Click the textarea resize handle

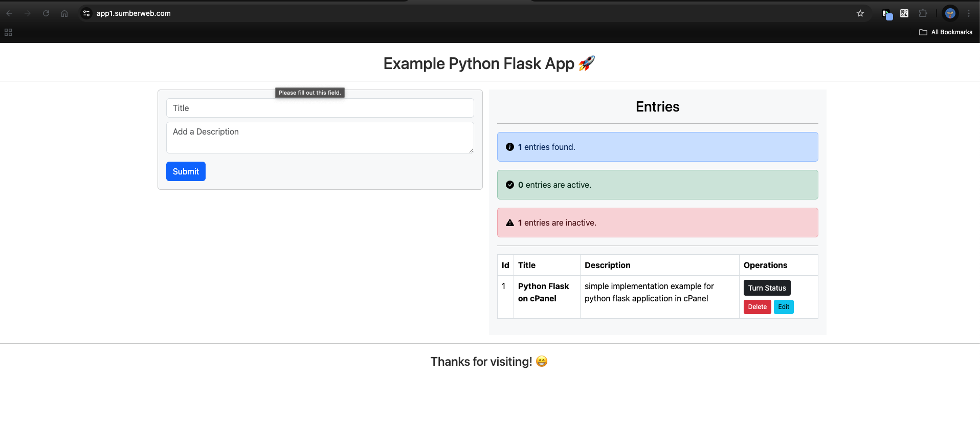click(471, 150)
